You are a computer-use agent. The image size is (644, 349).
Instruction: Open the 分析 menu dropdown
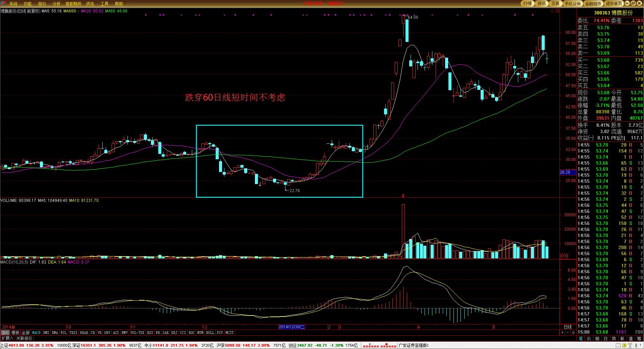point(56,4)
